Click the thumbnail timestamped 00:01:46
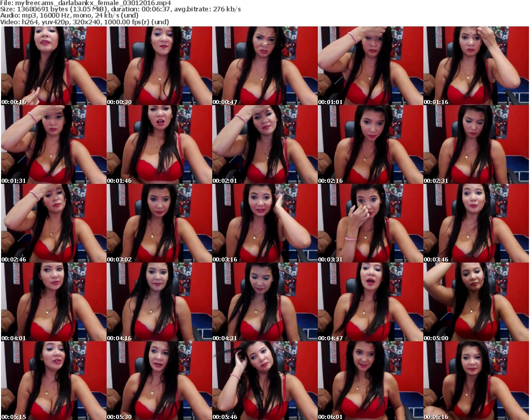Image resolution: width=530 pixels, height=420 pixels. [x=159, y=144]
